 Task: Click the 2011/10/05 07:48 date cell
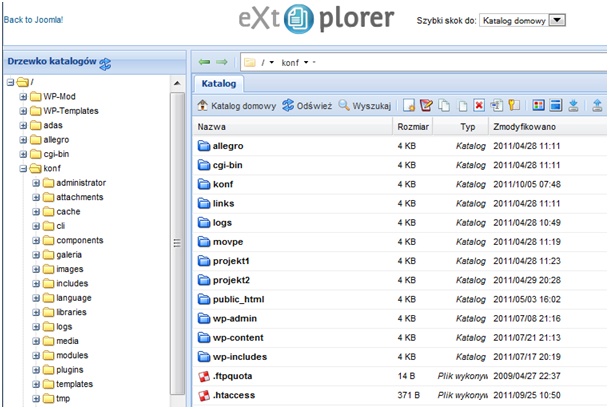click(x=527, y=184)
